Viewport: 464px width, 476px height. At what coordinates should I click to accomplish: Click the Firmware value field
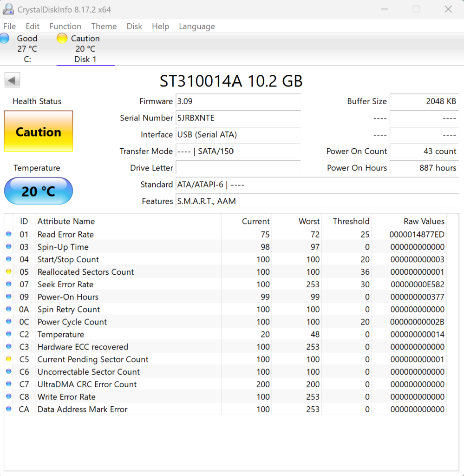click(x=238, y=101)
